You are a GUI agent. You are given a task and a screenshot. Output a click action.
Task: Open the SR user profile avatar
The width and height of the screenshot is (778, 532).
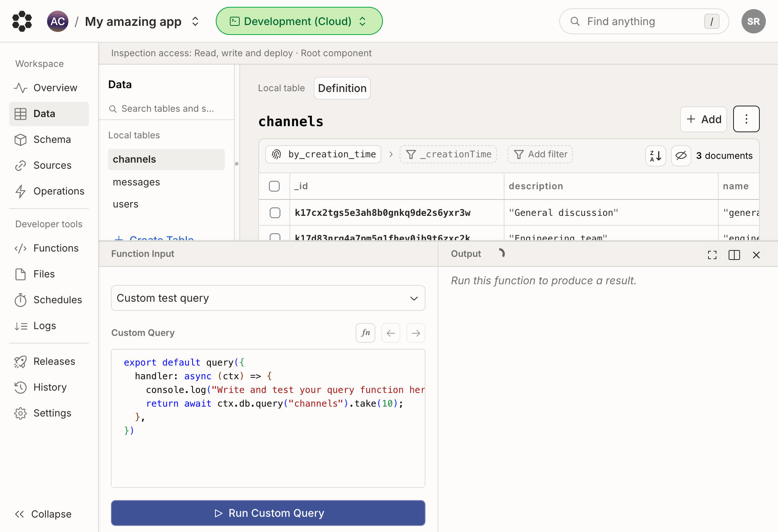[753, 21]
